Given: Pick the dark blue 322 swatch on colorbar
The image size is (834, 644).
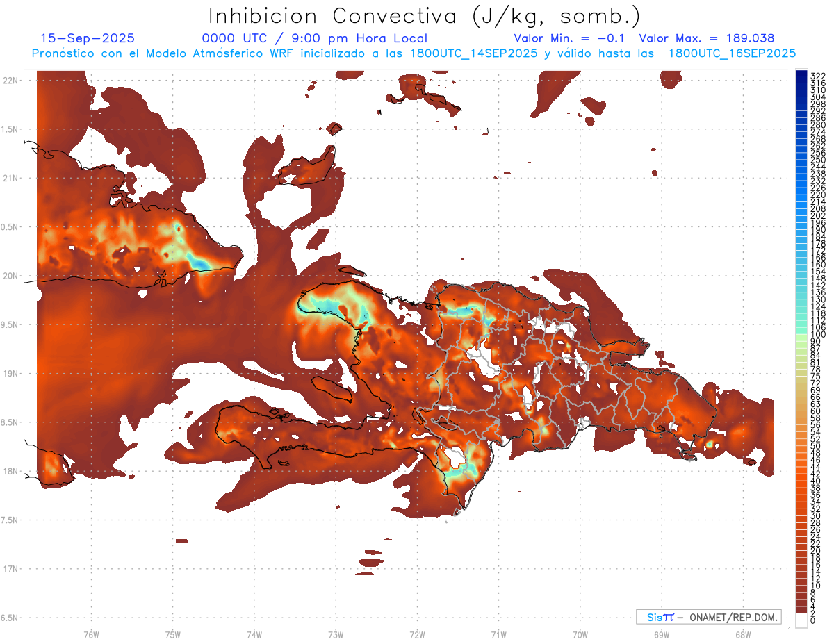Looking at the screenshot, I should pyautogui.click(x=801, y=74).
